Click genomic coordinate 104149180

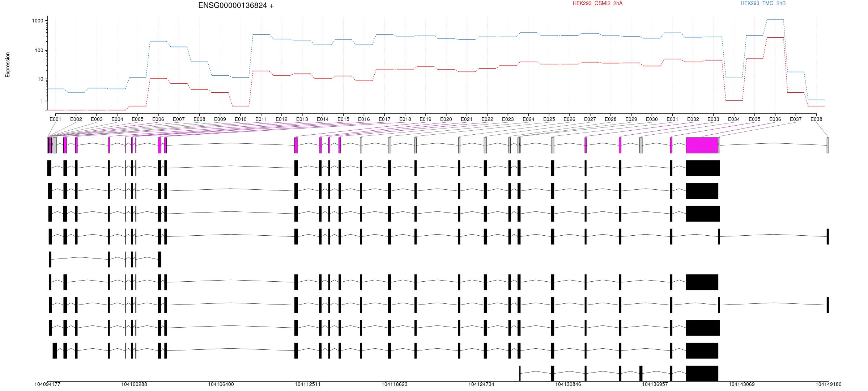[x=829, y=384]
